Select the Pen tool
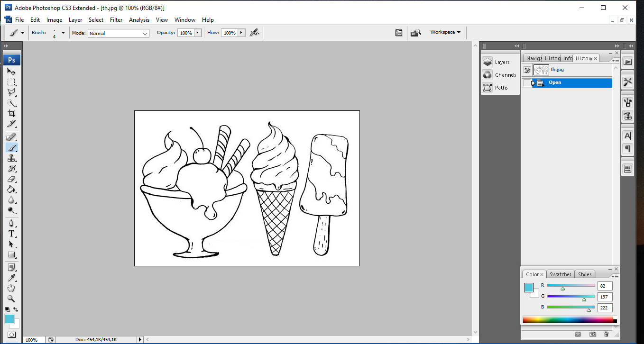The height and width of the screenshot is (344, 644). point(11,224)
